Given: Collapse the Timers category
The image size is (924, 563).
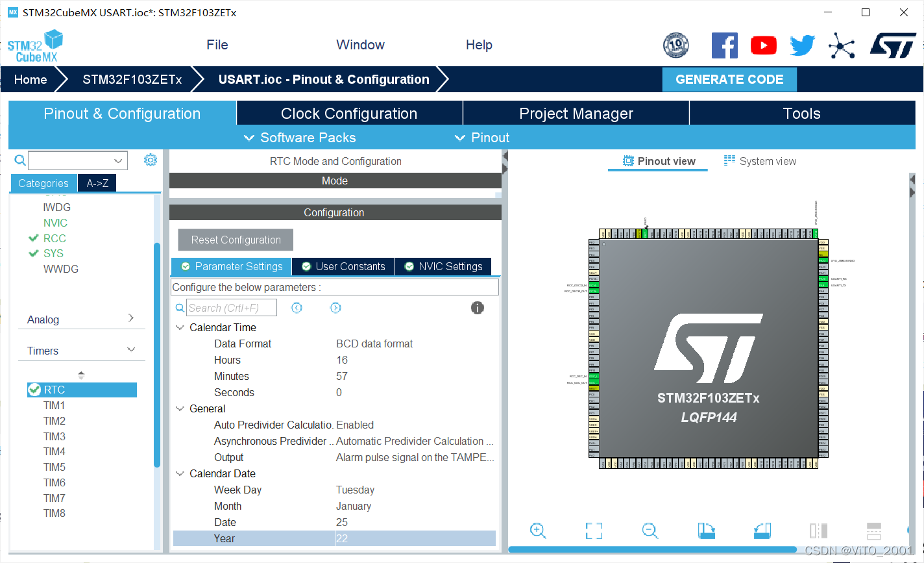Looking at the screenshot, I should tap(131, 349).
